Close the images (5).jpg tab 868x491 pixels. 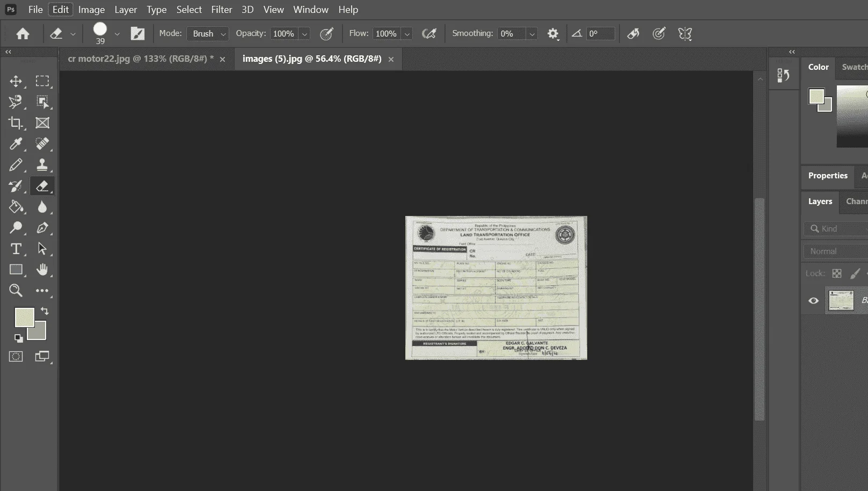(x=391, y=59)
